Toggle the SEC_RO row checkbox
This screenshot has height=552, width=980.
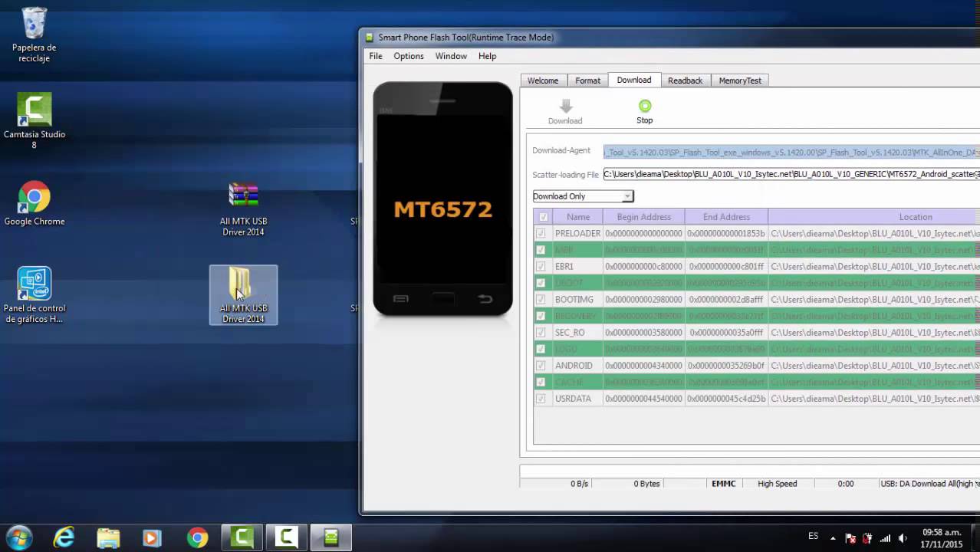coord(541,333)
